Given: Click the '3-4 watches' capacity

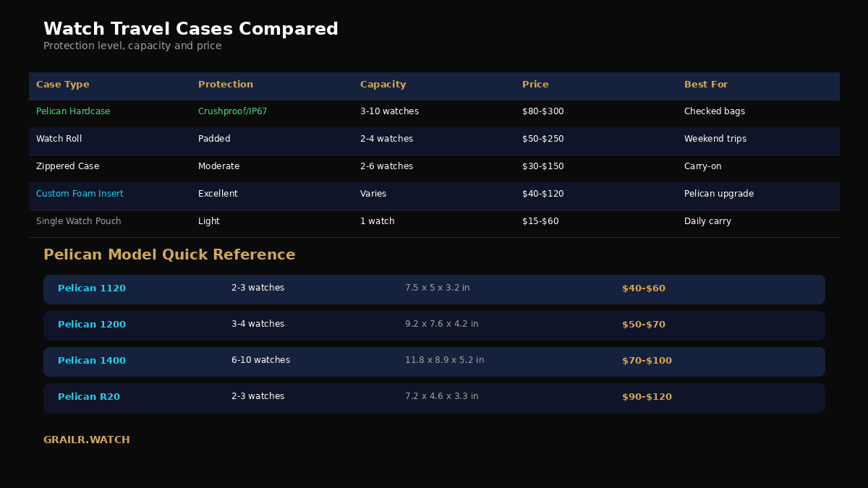Looking at the screenshot, I should (x=258, y=324).
